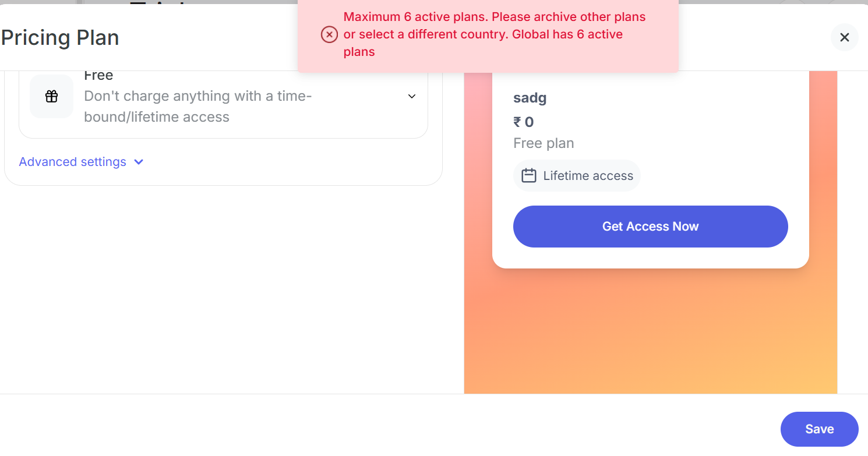
Task: Click the ₹ 0 price in preview
Action: coord(523,122)
